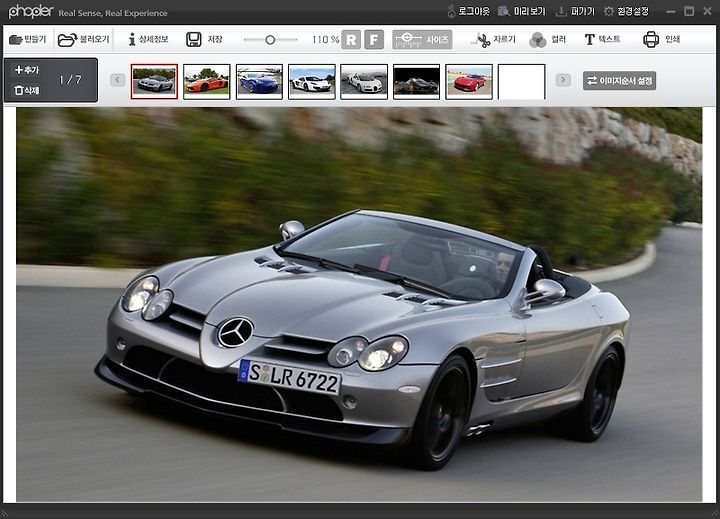Show 상세정보 (Details) info icon
This screenshot has height=519, width=720.
pos(132,39)
